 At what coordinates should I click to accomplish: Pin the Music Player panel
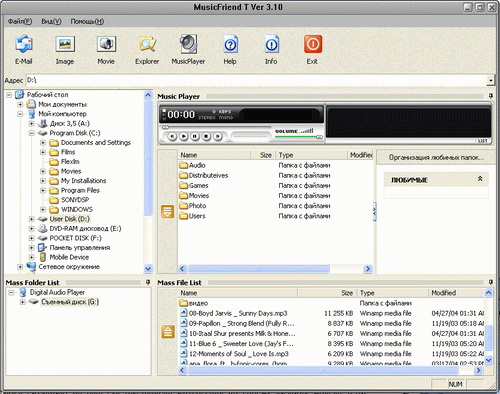(x=491, y=96)
